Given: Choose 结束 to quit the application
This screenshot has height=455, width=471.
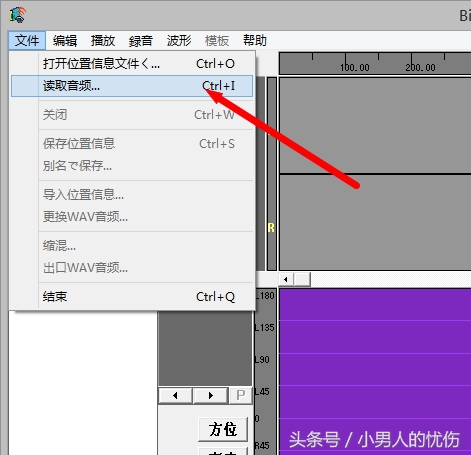Looking at the screenshot, I should 132,297.
